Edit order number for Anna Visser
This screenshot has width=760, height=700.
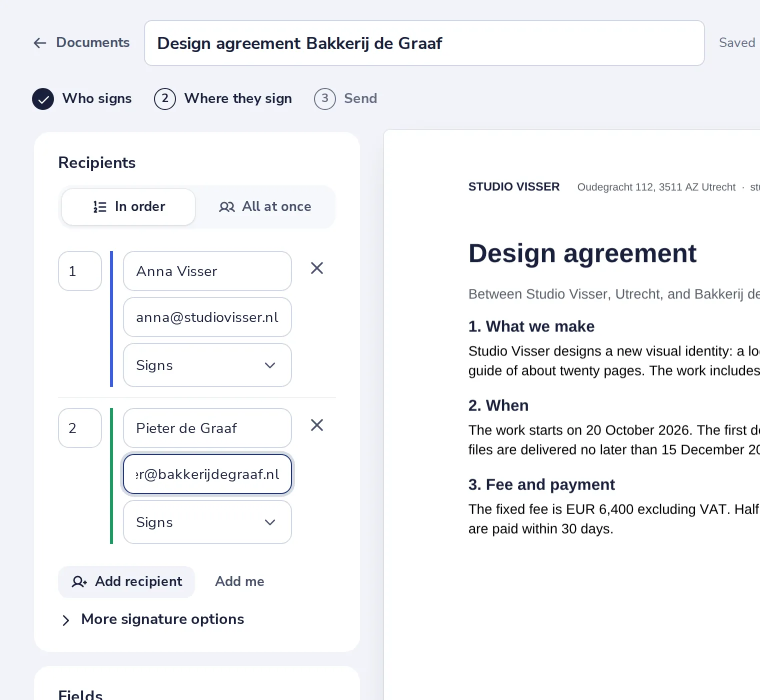[80, 271]
